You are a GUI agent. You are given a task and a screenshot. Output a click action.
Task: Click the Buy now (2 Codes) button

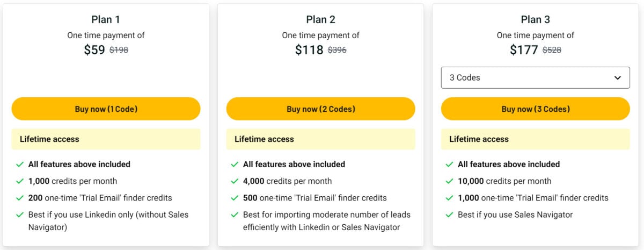pos(320,109)
